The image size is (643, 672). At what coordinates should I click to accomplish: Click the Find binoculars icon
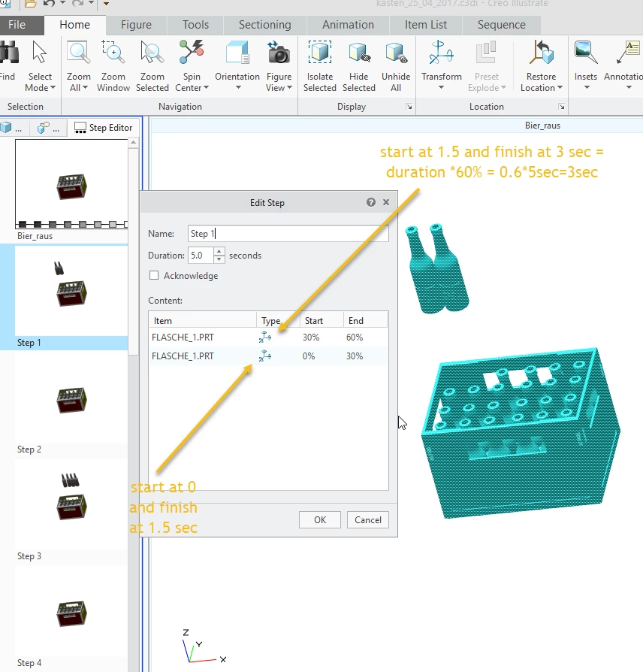click(8, 53)
